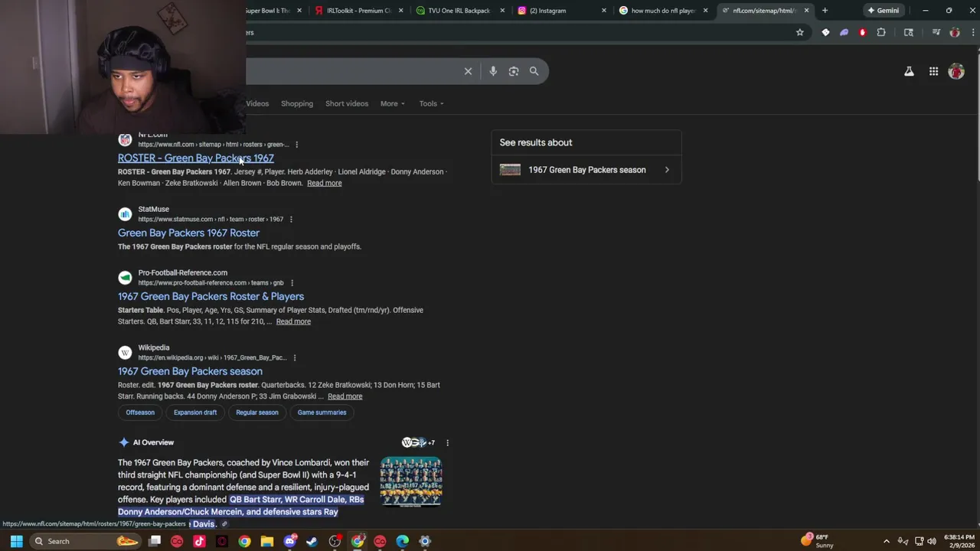980x551 pixels.
Task: Click Read more on the Wikipedia result
Action: 345,396
